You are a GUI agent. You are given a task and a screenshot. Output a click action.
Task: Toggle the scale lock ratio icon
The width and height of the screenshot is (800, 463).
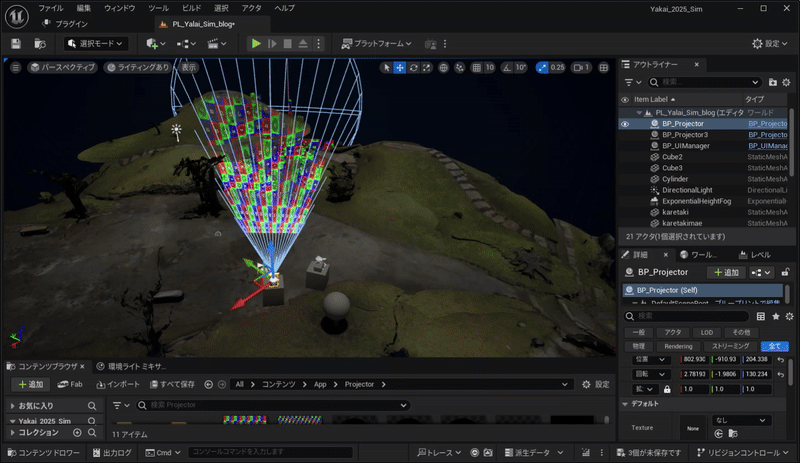[667, 389]
